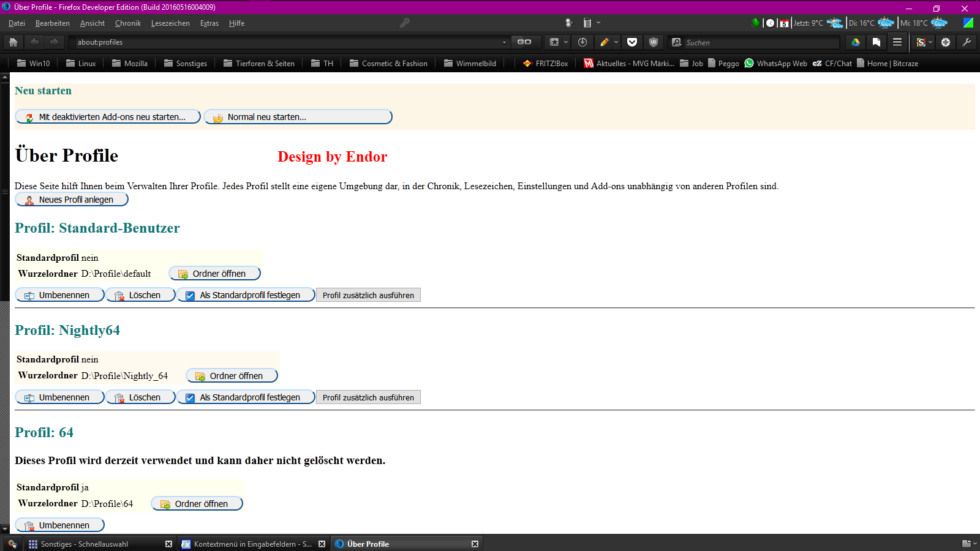Click the wrench developer tools icon
The image size is (980, 551).
pos(967,42)
